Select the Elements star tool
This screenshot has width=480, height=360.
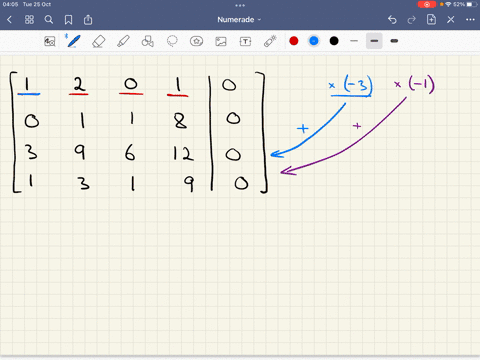pos(196,41)
